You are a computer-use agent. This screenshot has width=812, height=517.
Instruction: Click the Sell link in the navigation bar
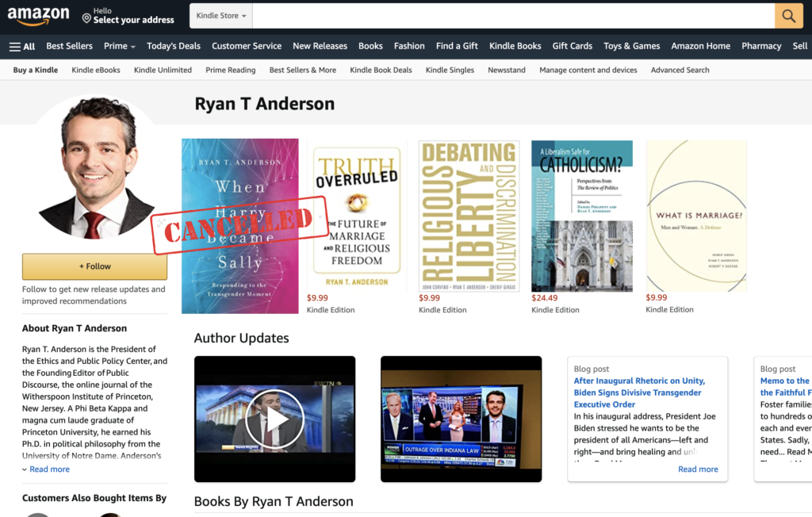800,46
